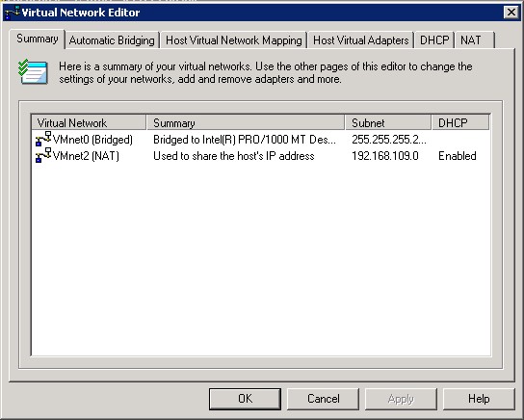Click the Summary column header
The width and height of the screenshot is (524, 420).
(246, 122)
